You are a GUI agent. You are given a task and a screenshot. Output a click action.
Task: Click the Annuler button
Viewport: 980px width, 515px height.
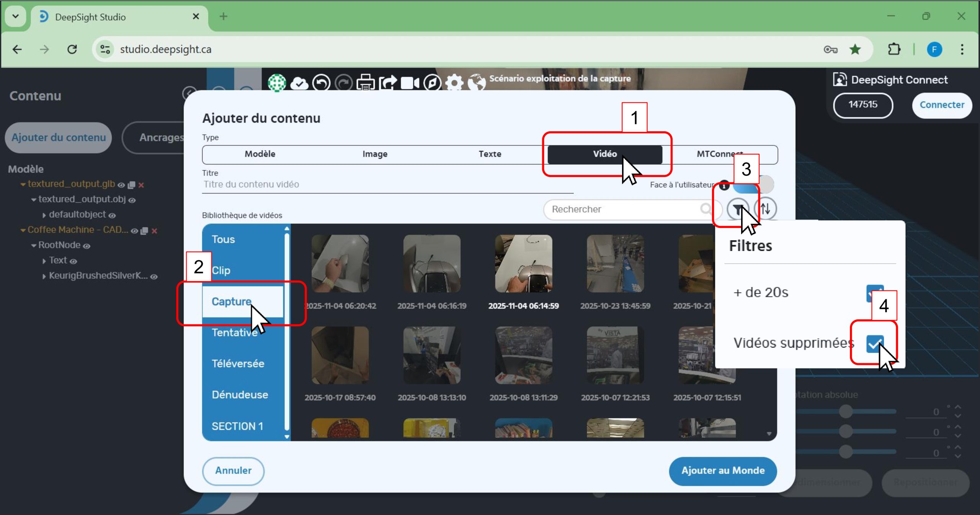[x=233, y=471]
